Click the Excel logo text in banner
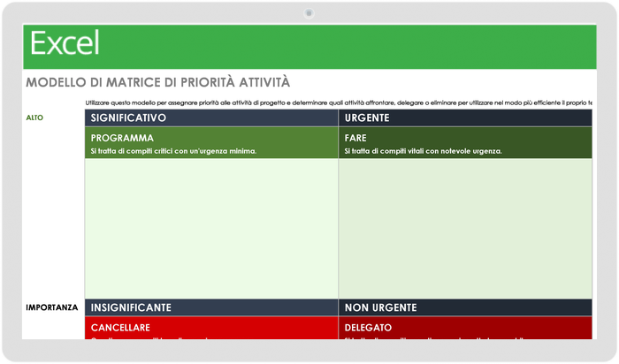This screenshot has height=364, width=619. (65, 43)
